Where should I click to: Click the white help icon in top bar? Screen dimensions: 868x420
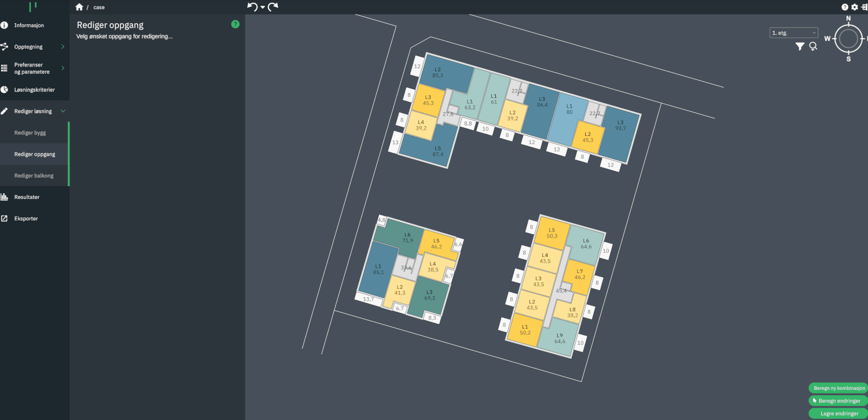[845, 7]
